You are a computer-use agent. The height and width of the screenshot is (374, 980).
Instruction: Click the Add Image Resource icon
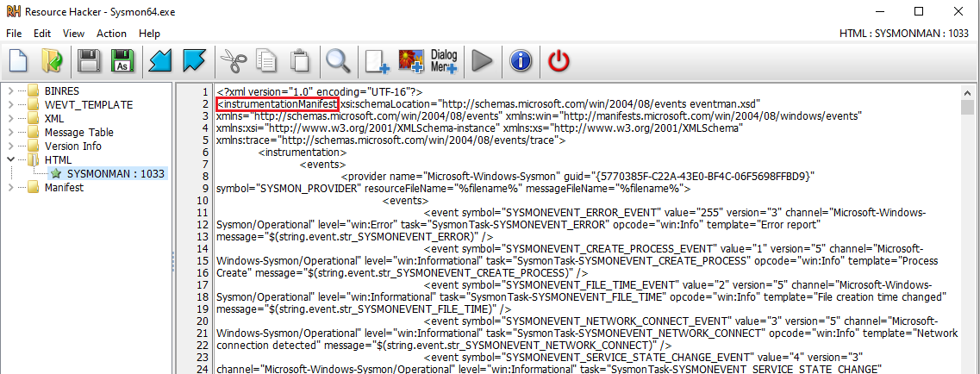coord(411,60)
